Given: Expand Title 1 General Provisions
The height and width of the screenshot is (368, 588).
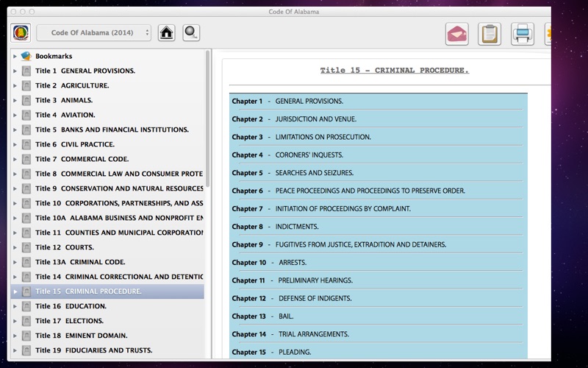Looking at the screenshot, I should click(15, 71).
